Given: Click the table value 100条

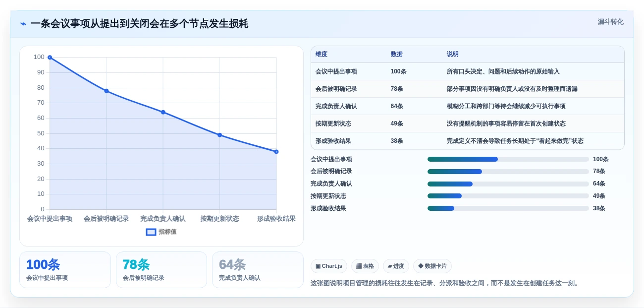Looking at the screenshot, I should point(399,71).
